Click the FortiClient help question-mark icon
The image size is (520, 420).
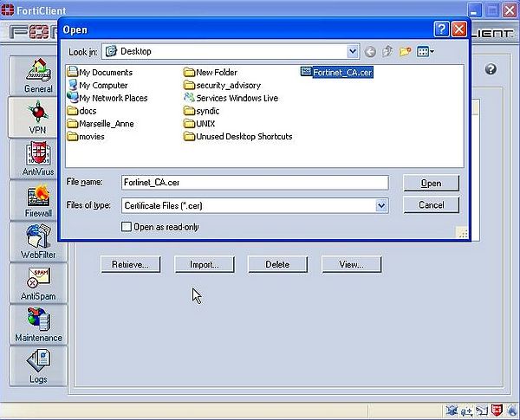[x=491, y=69]
